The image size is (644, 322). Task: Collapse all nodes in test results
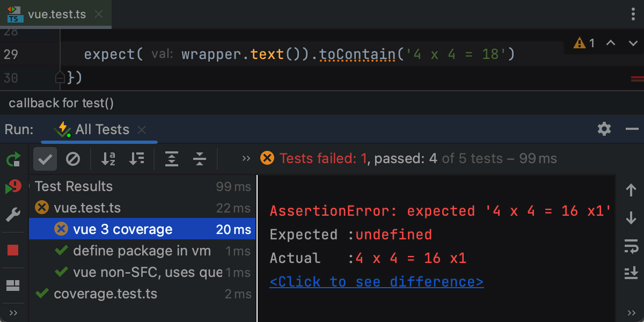pos(199,158)
